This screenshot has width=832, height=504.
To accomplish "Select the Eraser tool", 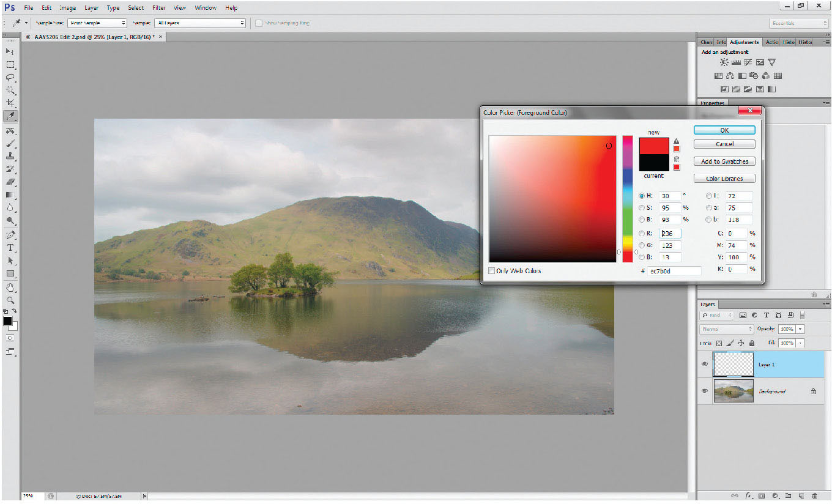I will click(10, 182).
